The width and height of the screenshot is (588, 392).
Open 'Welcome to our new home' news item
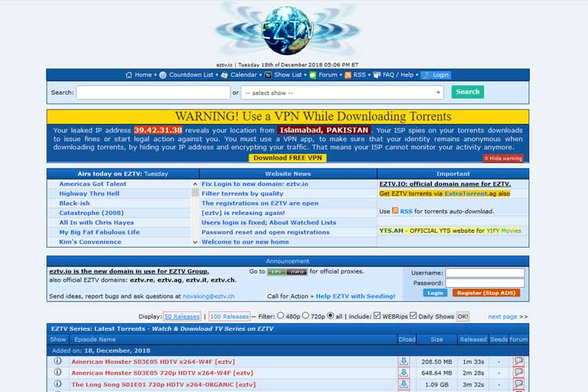(x=245, y=242)
